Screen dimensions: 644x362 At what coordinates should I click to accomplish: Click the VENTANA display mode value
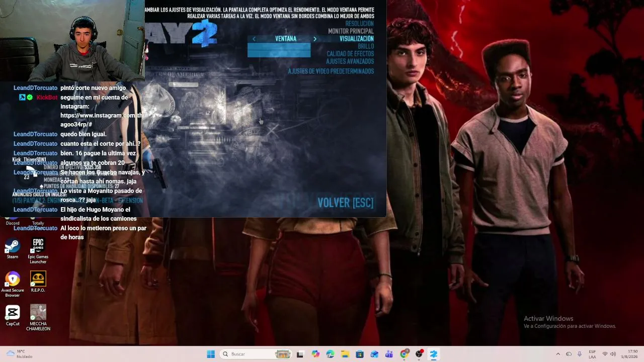[285, 39]
